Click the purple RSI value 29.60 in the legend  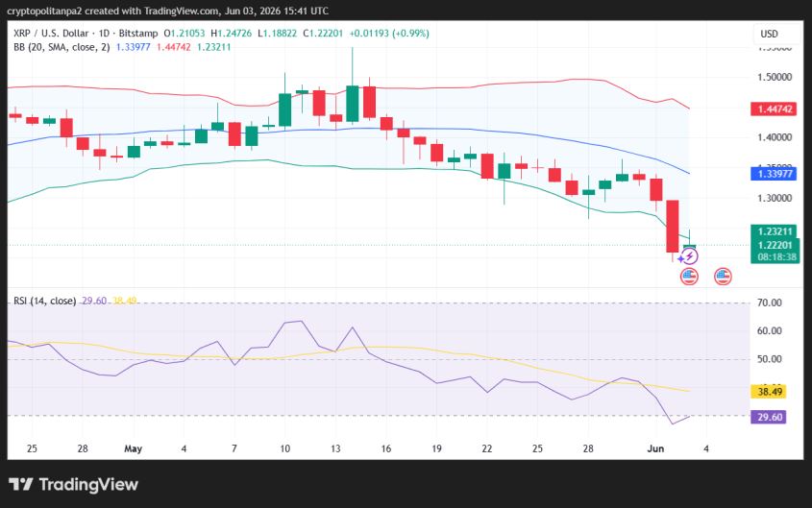[x=94, y=302]
